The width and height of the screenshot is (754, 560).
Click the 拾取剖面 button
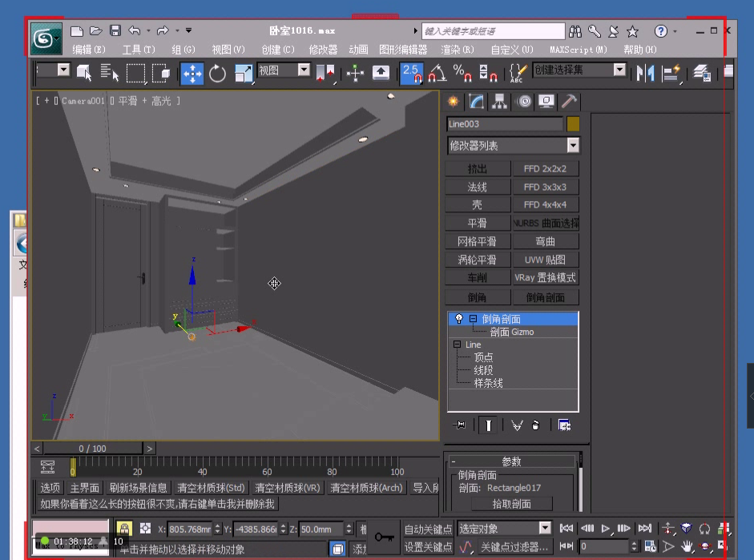click(512, 504)
